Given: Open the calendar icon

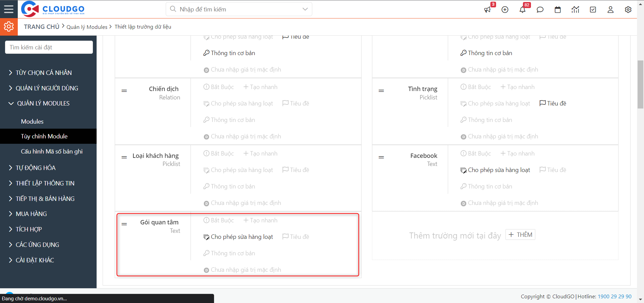Looking at the screenshot, I should pyautogui.click(x=557, y=10).
